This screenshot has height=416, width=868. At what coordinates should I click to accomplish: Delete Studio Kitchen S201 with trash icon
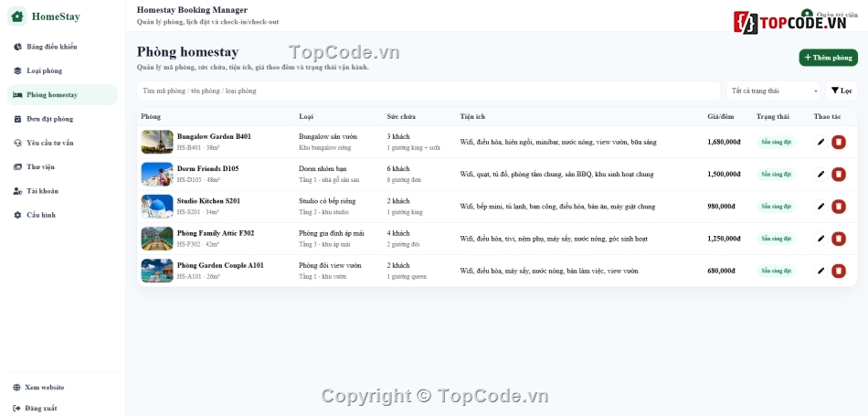(x=839, y=207)
